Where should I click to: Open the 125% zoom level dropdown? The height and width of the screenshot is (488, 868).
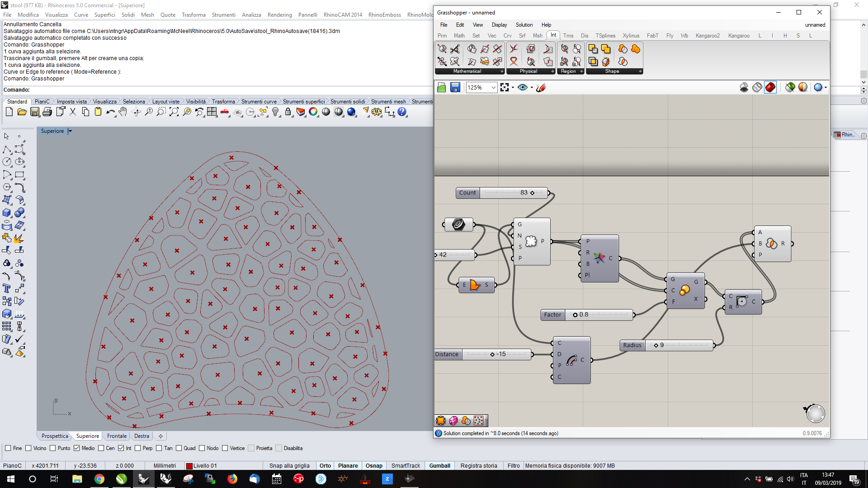click(493, 88)
